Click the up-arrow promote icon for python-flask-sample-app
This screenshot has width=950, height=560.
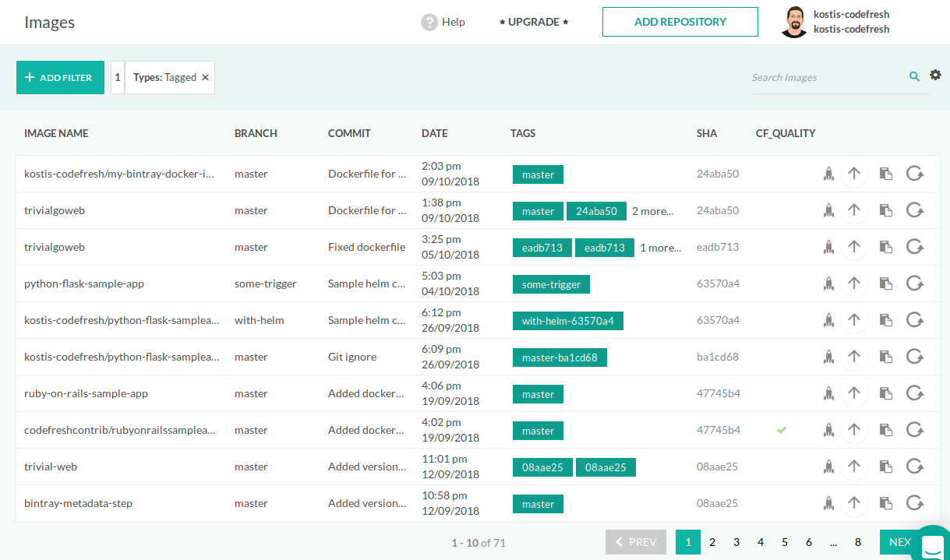tap(854, 284)
